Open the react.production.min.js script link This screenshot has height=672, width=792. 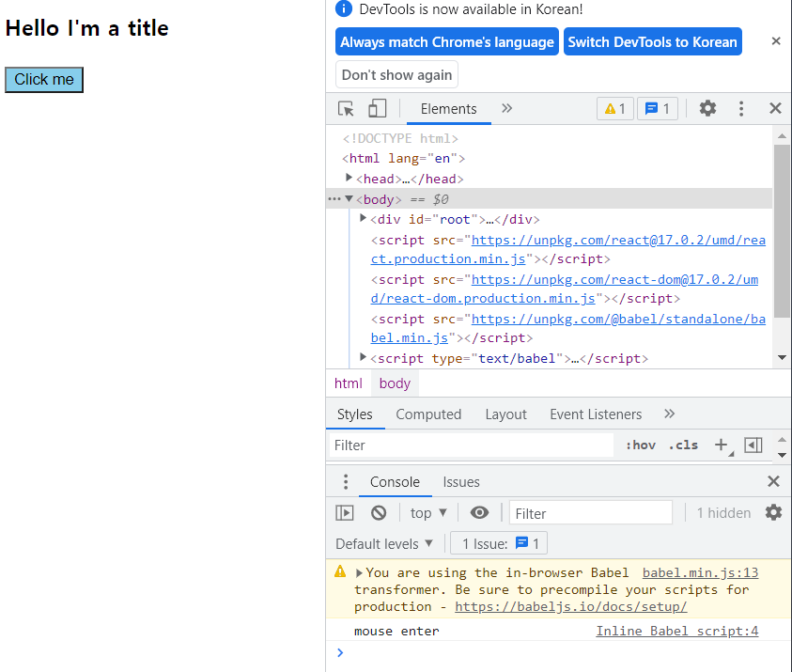[x=568, y=250]
